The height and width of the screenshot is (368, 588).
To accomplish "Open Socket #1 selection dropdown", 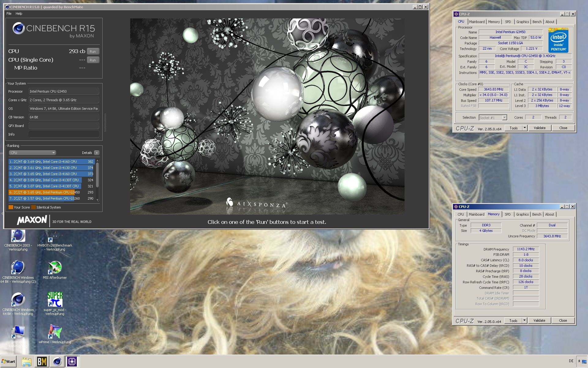I will (x=493, y=118).
